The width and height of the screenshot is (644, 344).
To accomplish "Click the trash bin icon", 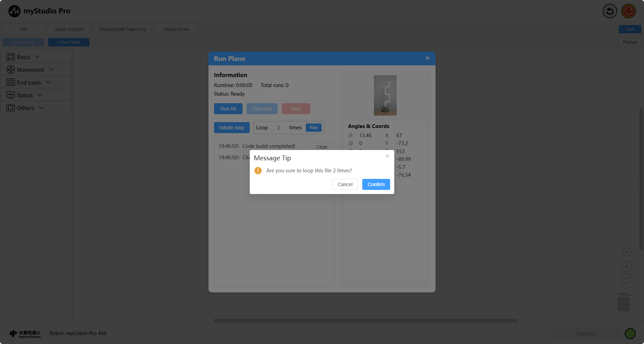I will 623,302.
